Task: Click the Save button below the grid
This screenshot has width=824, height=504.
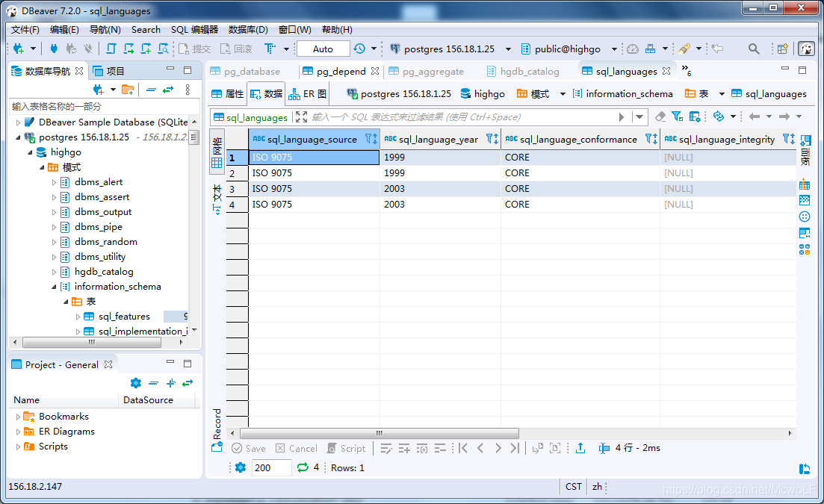Action: pyautogui.click(x=249, y=448)
